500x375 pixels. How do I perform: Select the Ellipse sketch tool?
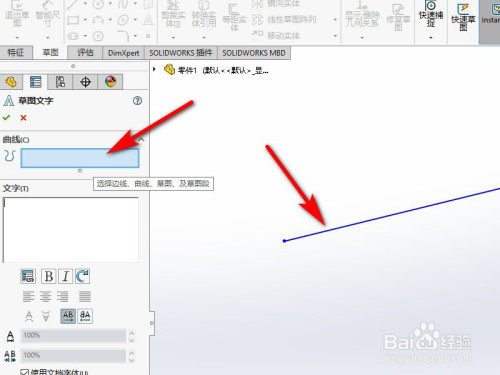tap(123, 20)
